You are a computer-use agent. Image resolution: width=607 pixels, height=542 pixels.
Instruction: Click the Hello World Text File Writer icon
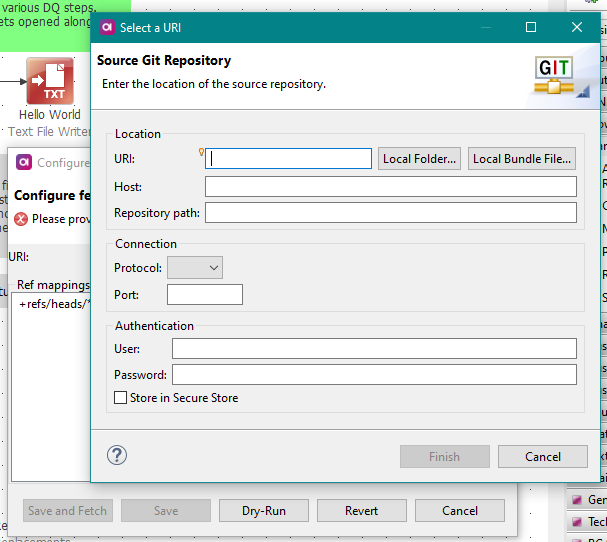click(49, 81)
